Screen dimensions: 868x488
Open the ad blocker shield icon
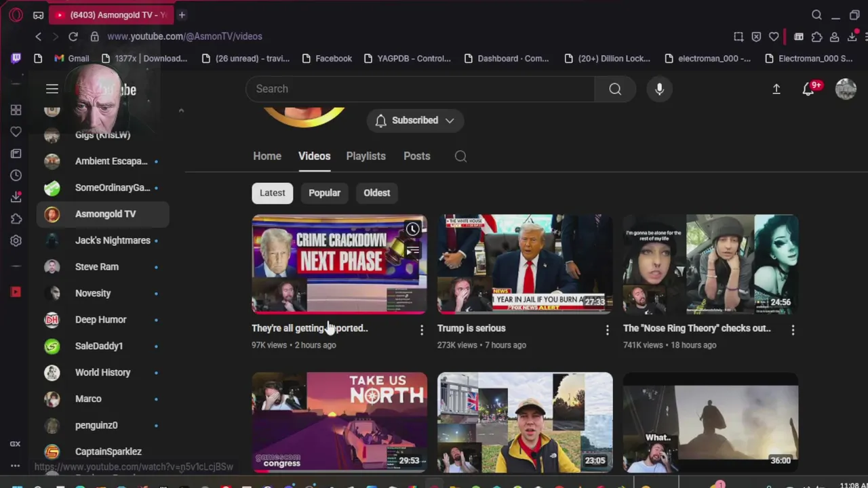pos(756,37)
